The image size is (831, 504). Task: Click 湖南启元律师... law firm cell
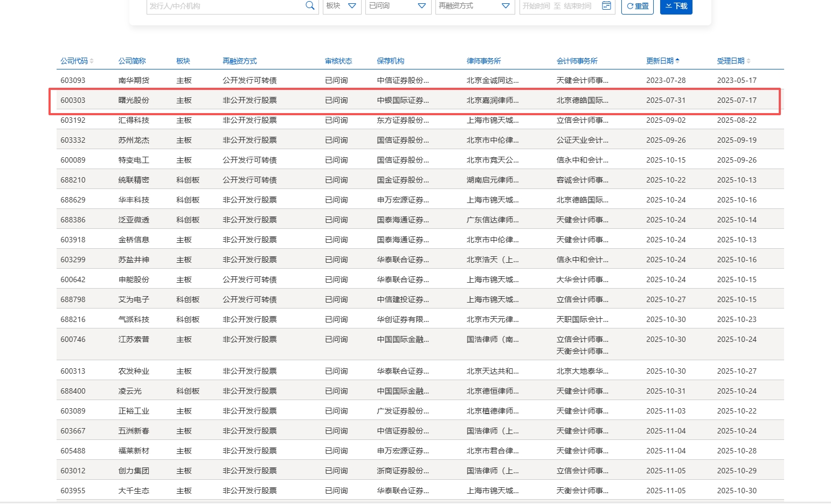tap(493, 180)
